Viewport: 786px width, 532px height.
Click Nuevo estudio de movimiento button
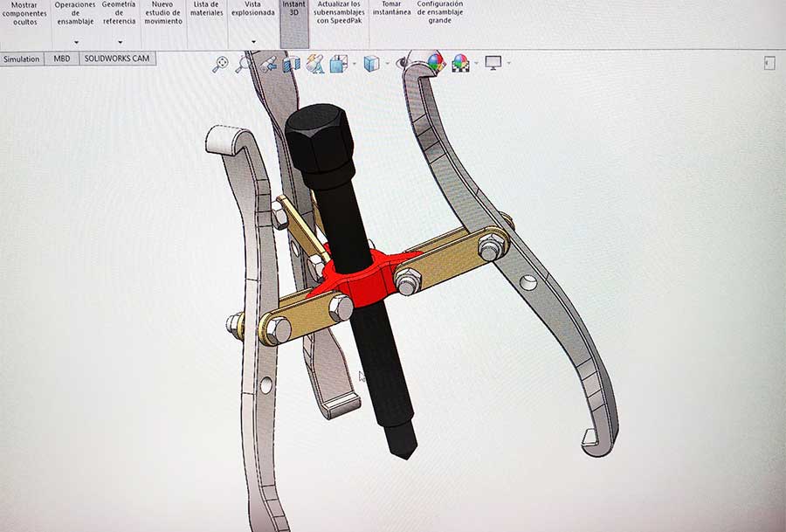pyautogui.click(x=162, y=13)
